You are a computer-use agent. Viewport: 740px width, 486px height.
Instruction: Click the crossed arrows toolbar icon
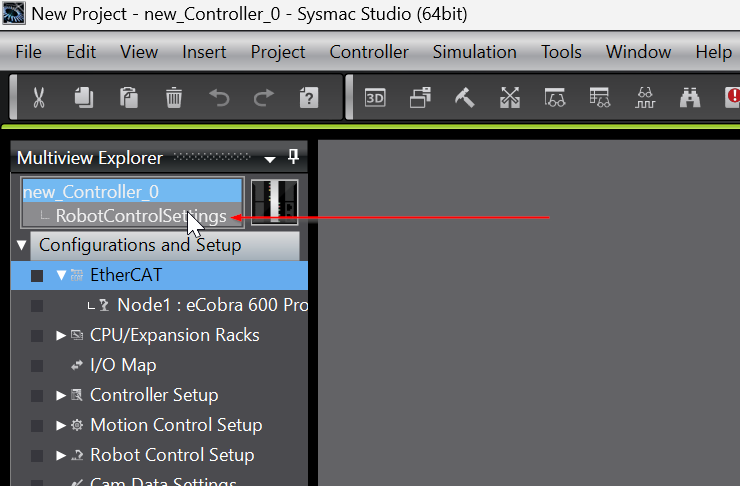(x=510, y=98)
